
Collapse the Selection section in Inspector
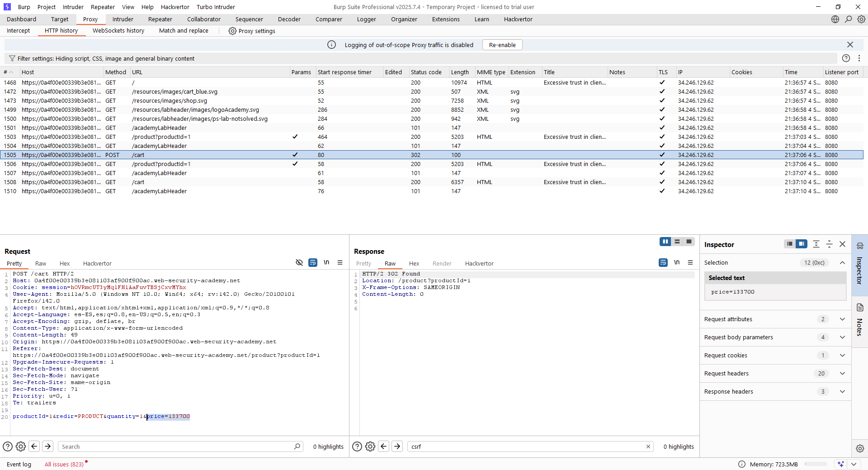pos(842,262)
